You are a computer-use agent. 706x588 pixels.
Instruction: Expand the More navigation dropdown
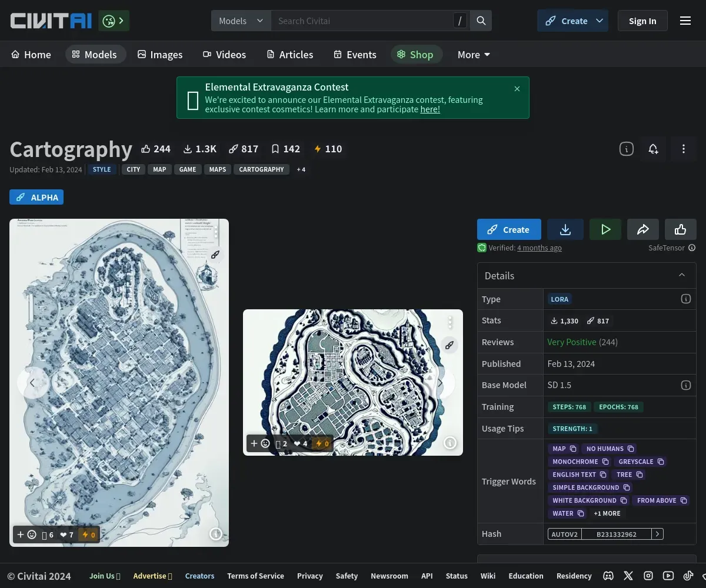click(x=474, y=55)
